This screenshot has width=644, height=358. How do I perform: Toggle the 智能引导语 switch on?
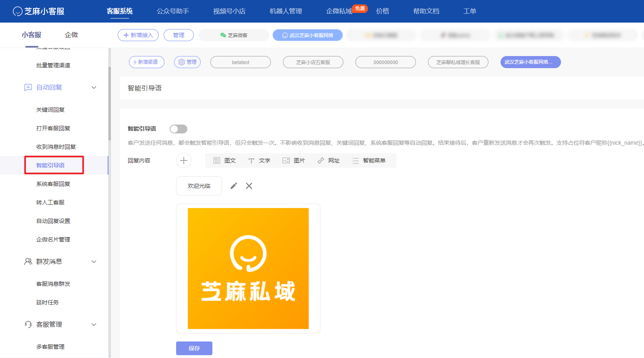pyautogui.click(x=179, y=129)
